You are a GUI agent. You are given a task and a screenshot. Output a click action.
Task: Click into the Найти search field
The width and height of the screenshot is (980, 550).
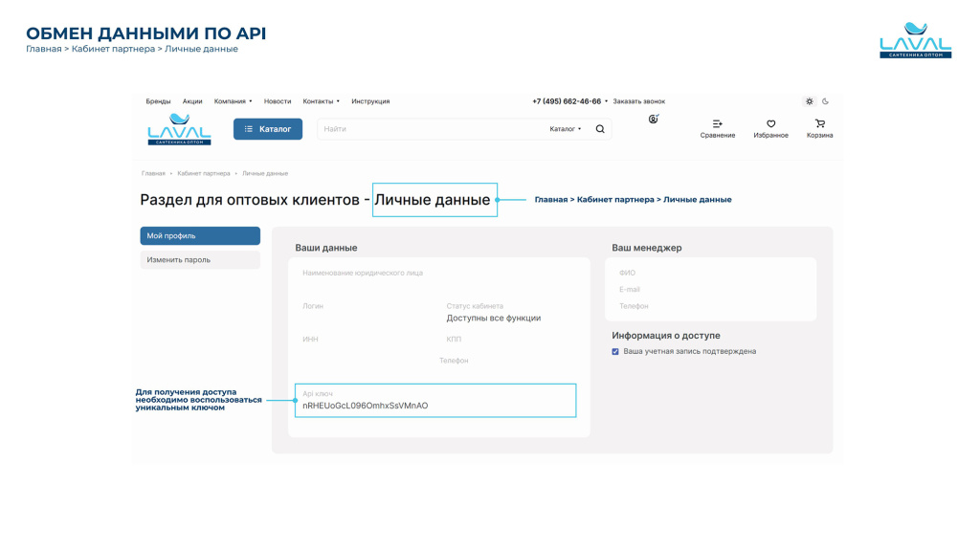[x=431, y=129]
